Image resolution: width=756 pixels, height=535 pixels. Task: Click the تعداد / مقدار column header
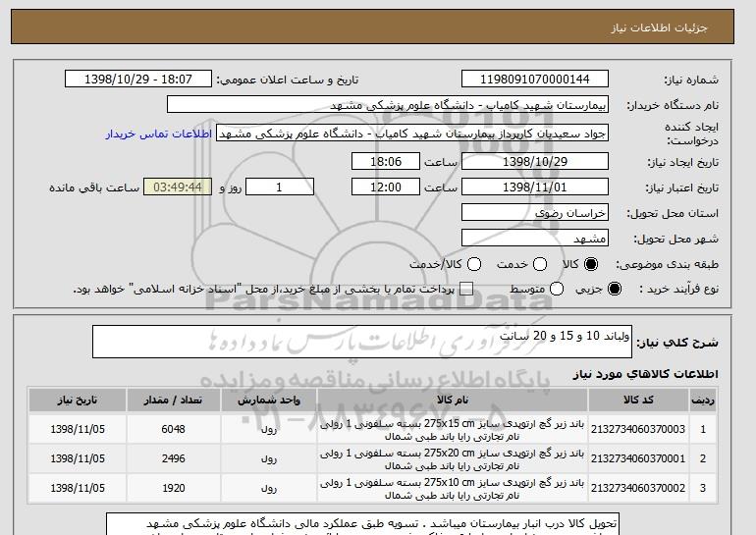[174, 401]
